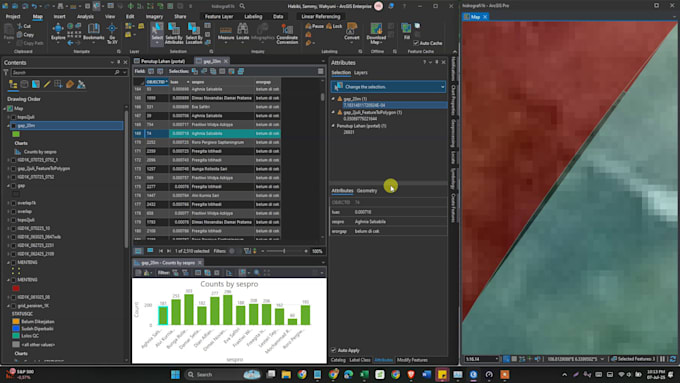Toggle Auto Apply checkbox in Attributes
The height and width of the screenshot is (383, 680).
click(333, 350)
